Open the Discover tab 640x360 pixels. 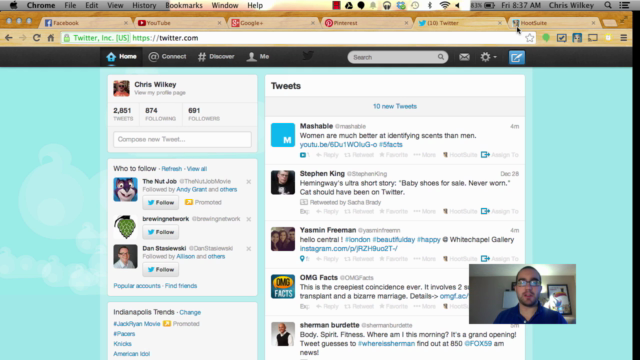tap(216, 57)
